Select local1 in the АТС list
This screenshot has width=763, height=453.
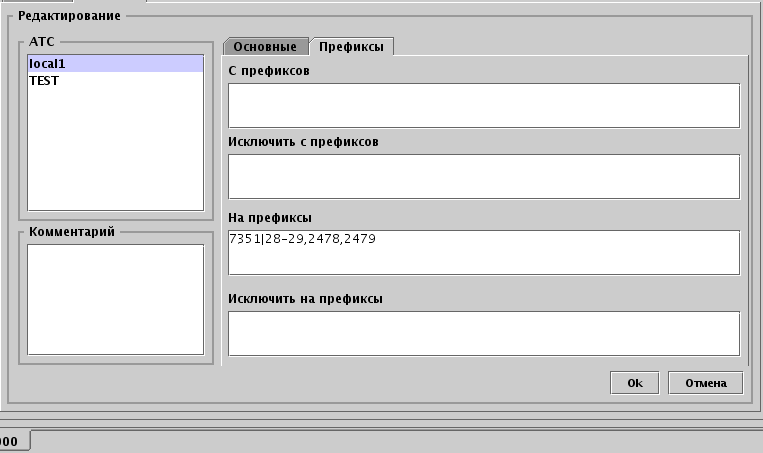tap(115, 64)
